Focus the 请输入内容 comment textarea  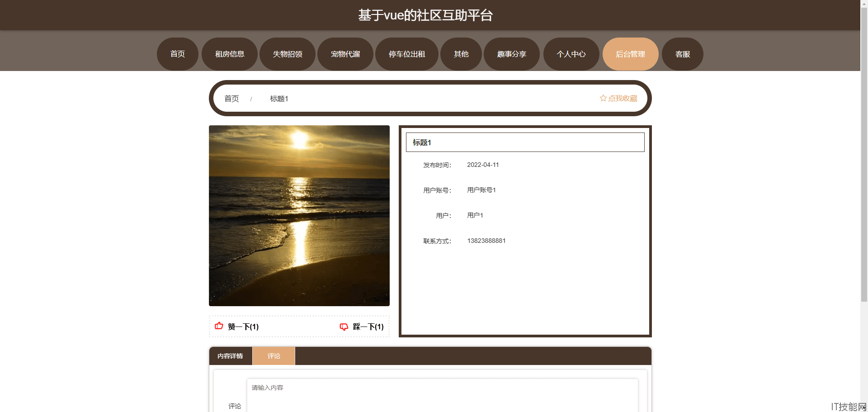(x=443, y=395)
